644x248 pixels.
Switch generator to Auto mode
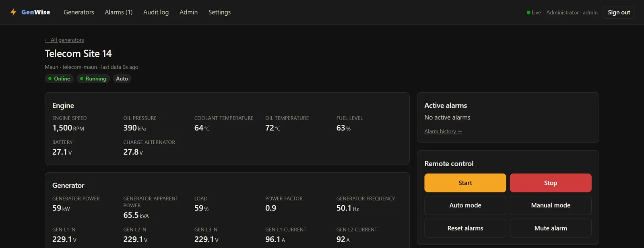click(465, 205)
